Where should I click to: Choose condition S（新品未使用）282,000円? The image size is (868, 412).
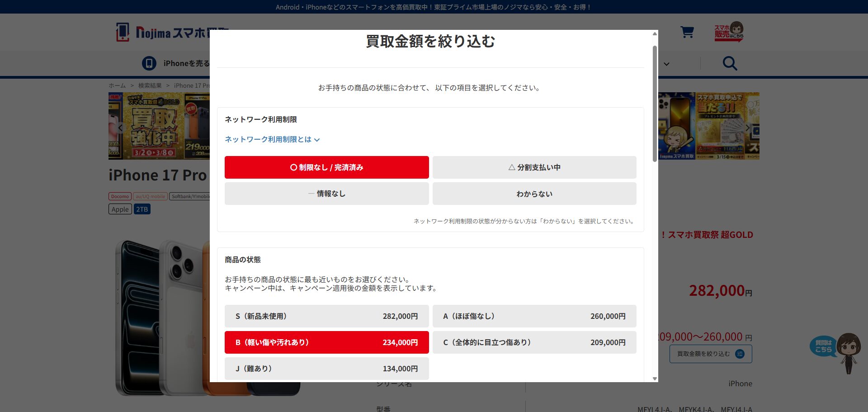point(326,316)
